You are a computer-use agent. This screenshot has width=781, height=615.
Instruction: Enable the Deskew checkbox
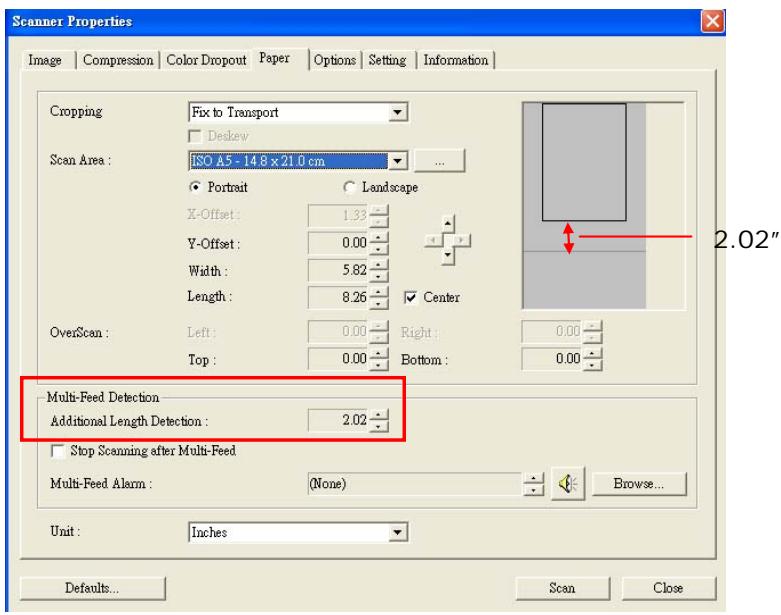(x=195, y=136)
